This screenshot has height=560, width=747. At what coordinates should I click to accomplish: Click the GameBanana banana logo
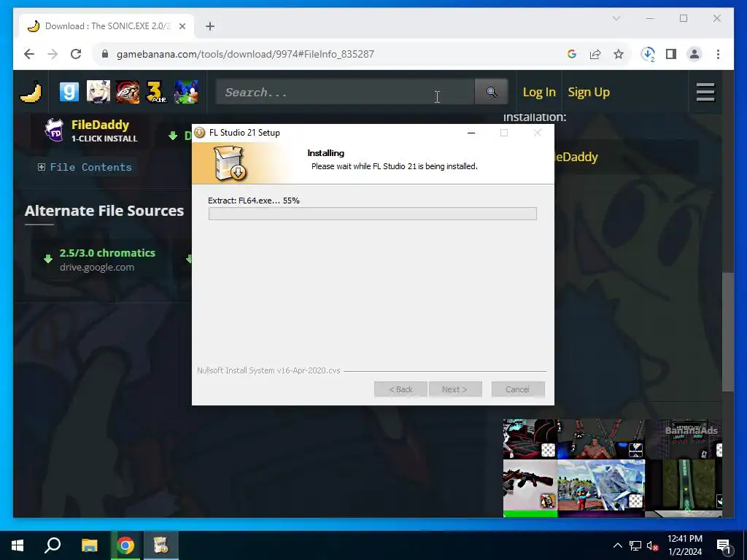pos(31,92)
